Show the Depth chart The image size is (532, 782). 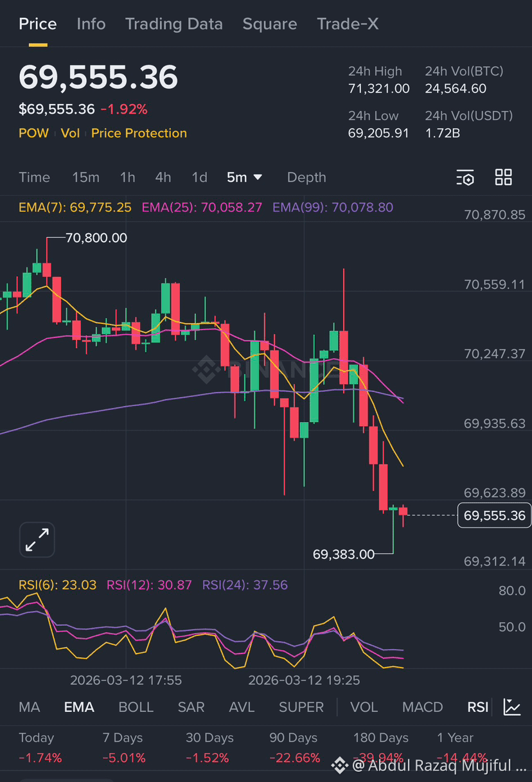click(x=306, y=177)
